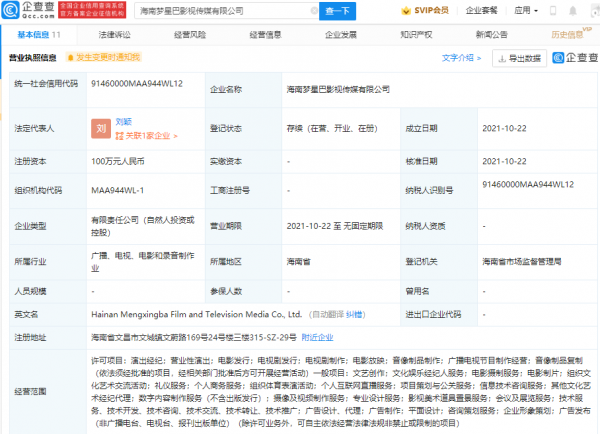Click the search input field

[227, 11]
